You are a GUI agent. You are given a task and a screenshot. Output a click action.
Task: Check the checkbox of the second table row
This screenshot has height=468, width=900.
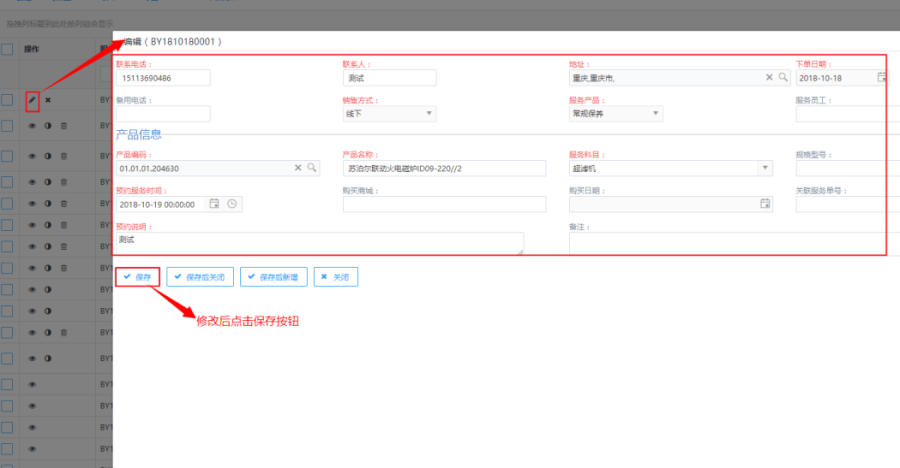pyautogui.click(x=7, y=126)
